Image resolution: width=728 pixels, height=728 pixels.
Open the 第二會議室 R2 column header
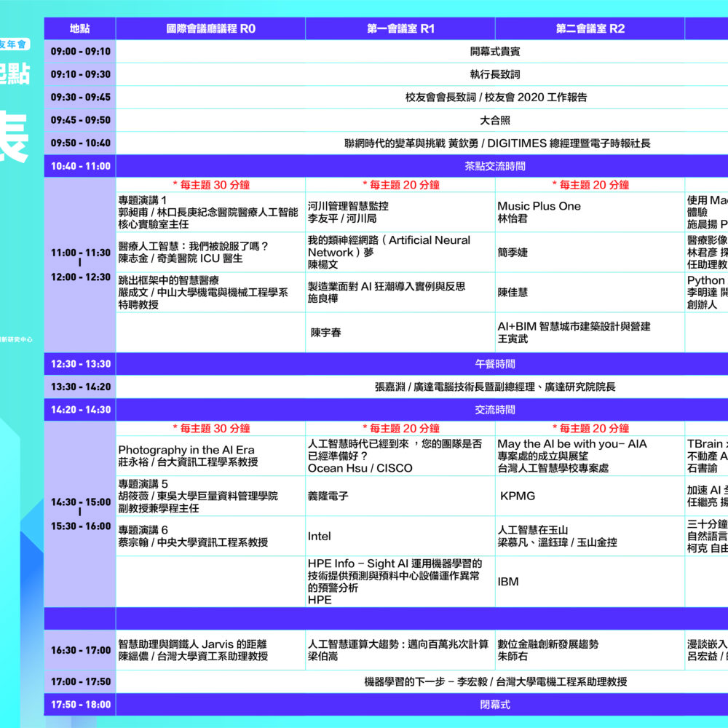point(590,29)
